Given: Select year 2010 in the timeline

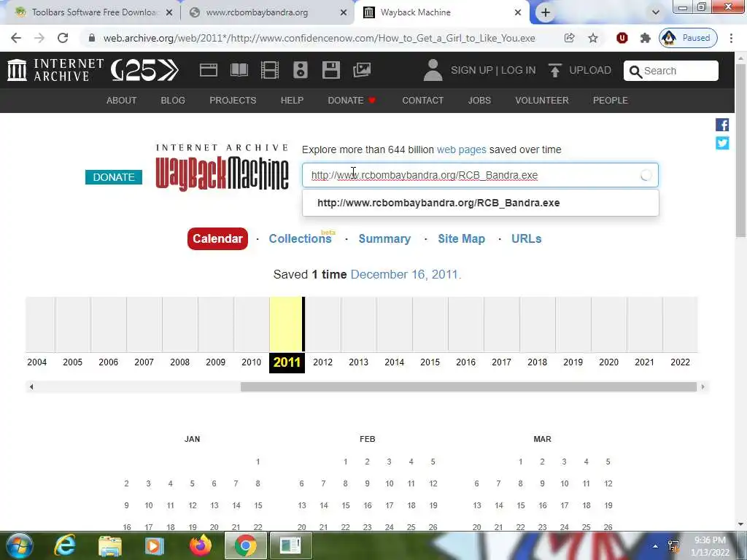Looking at the screenshot, I should 251,362.
